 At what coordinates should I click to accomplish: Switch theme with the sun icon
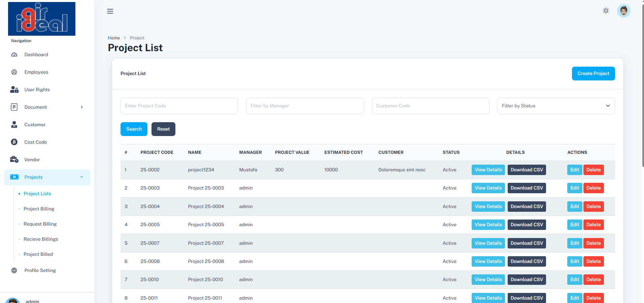(606, 11)
